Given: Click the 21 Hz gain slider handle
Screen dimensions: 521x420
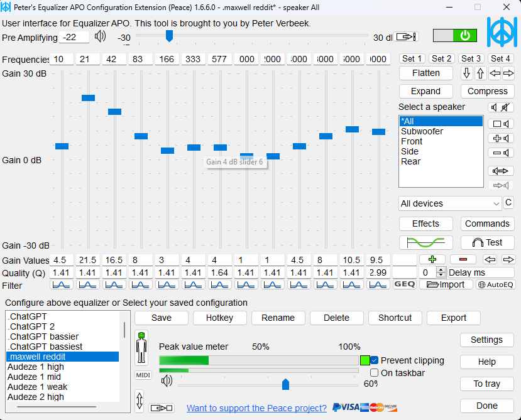Looking at the screenshot, I should pos(89,98).
